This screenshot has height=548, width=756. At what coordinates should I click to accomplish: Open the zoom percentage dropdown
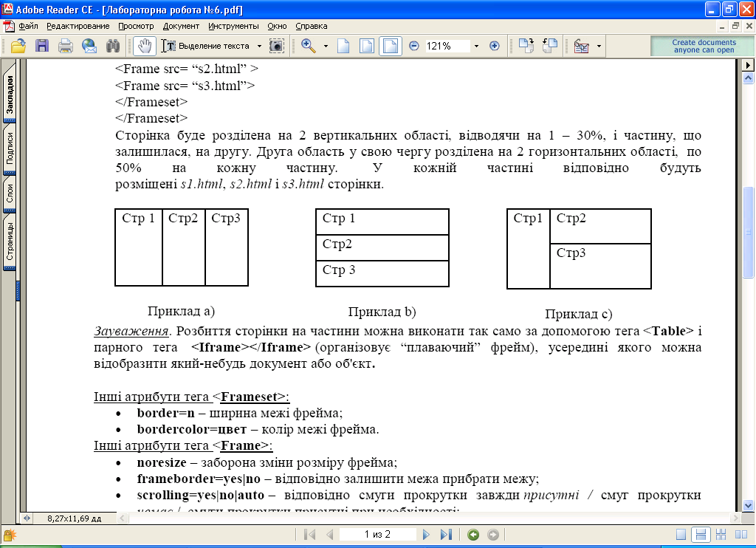[476, 46]
